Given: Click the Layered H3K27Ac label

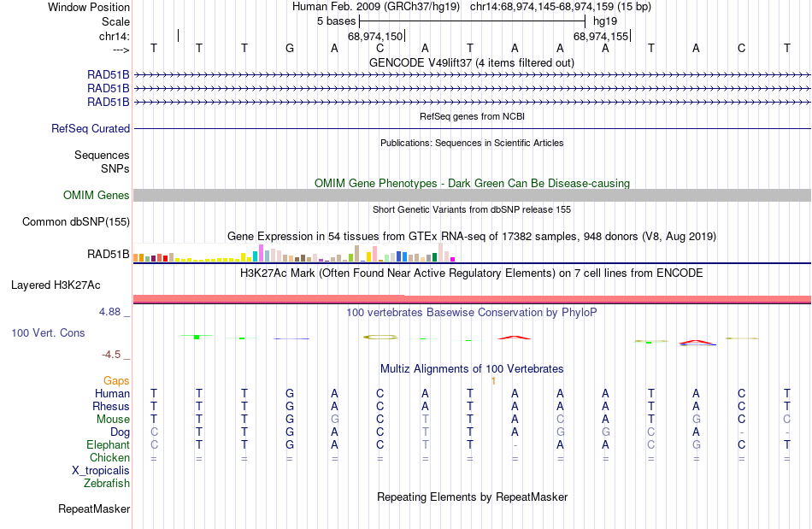Looking at the screenshot, I should [x=56, y=285].
